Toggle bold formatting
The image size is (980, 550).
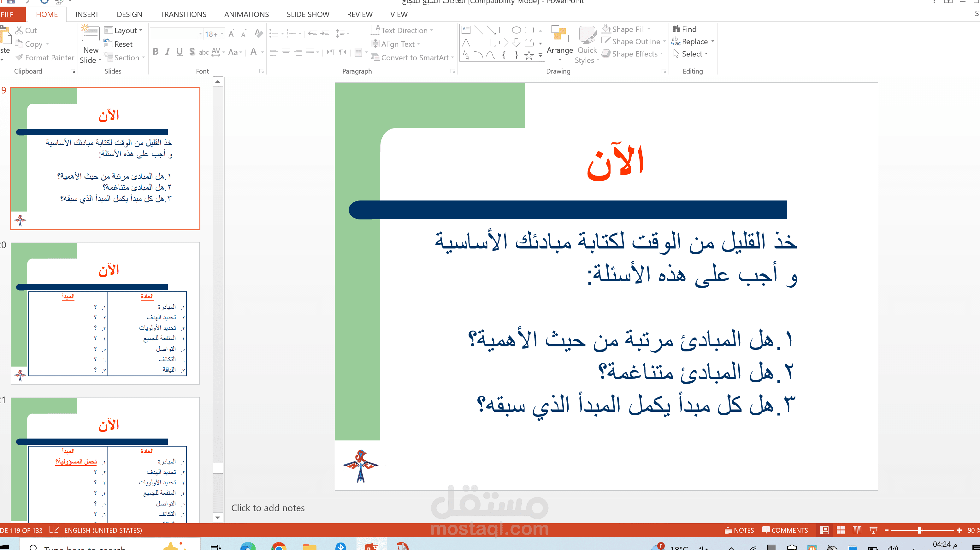pyautogui.click(x=156, y=52)
